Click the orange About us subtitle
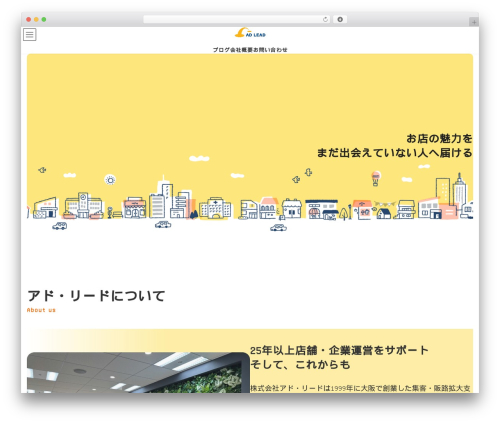This screenshot has height=423, width=500. pyautogui.click(x=41, y=310)
